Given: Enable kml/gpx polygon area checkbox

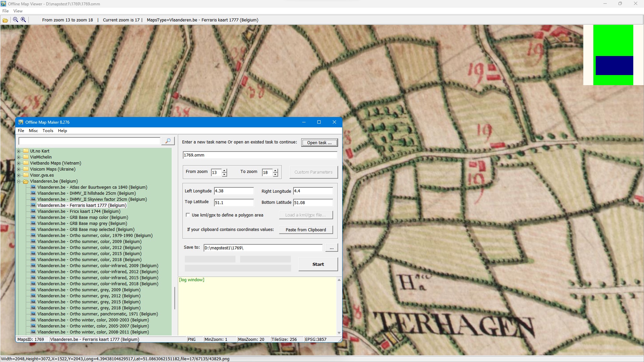Looking at the screenshot, I should pos(188,215).
